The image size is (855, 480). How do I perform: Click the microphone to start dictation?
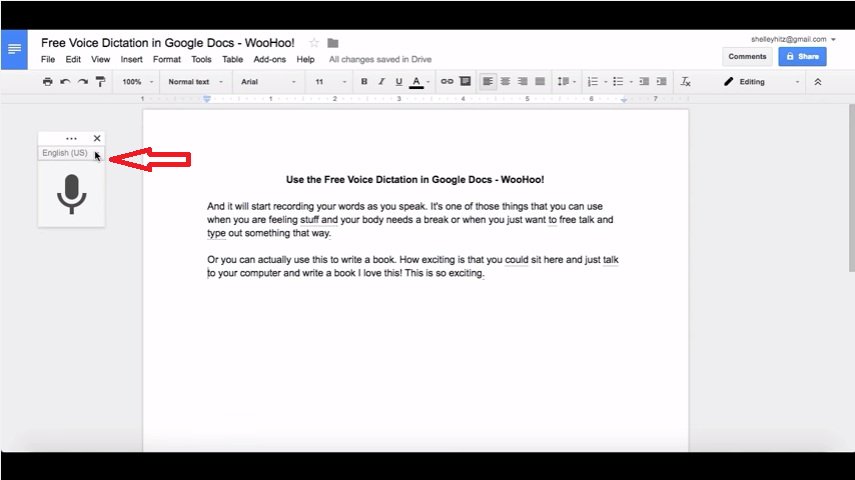pyautogui.click(x=71, y=194)
